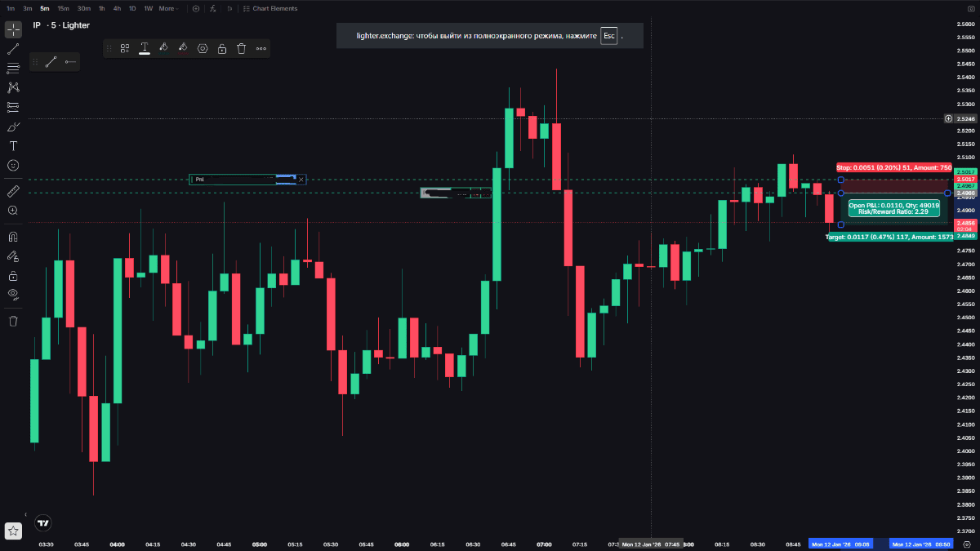Expand the More timeframes dropdown
This screenshot has height=551, width=980.
pyautogui.click(x=168, y=9)
